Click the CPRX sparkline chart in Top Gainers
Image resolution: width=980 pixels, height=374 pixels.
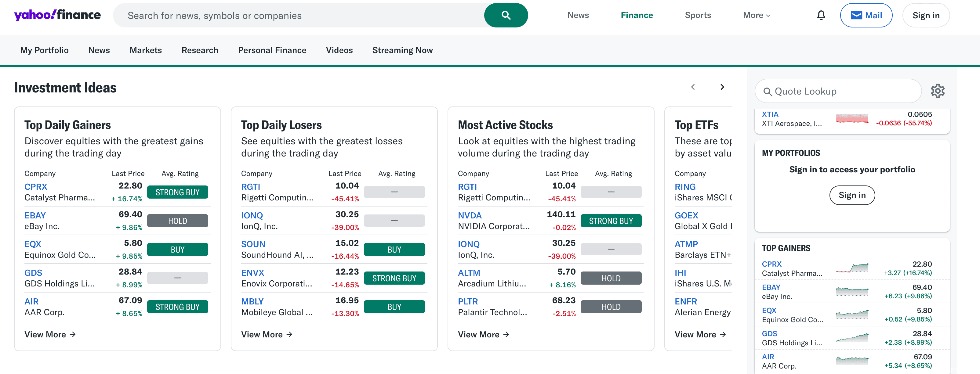(x=852, y=268)
